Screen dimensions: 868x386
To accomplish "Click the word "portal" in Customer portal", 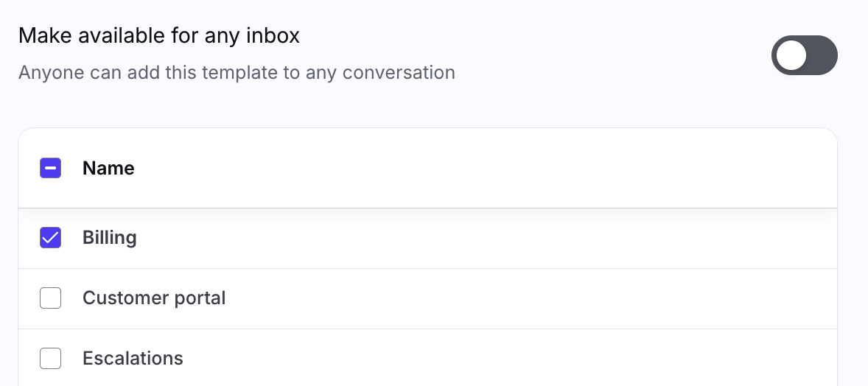I will click(199, 298).
